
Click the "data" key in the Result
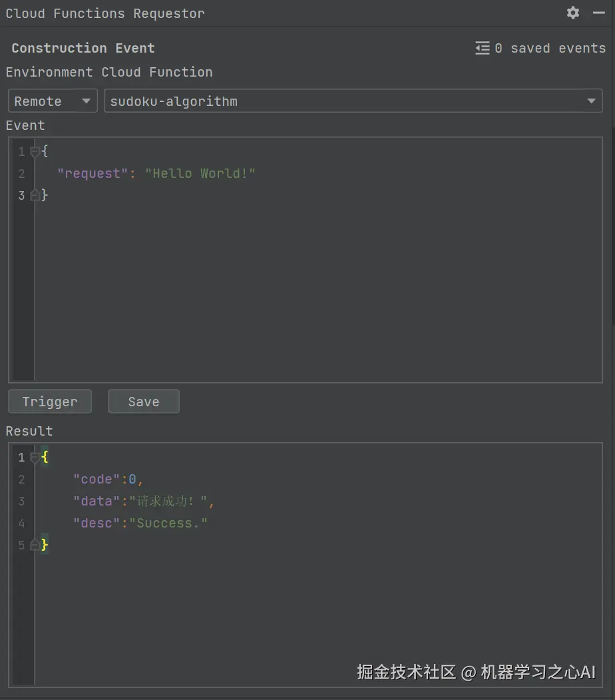tap(97, 501)
